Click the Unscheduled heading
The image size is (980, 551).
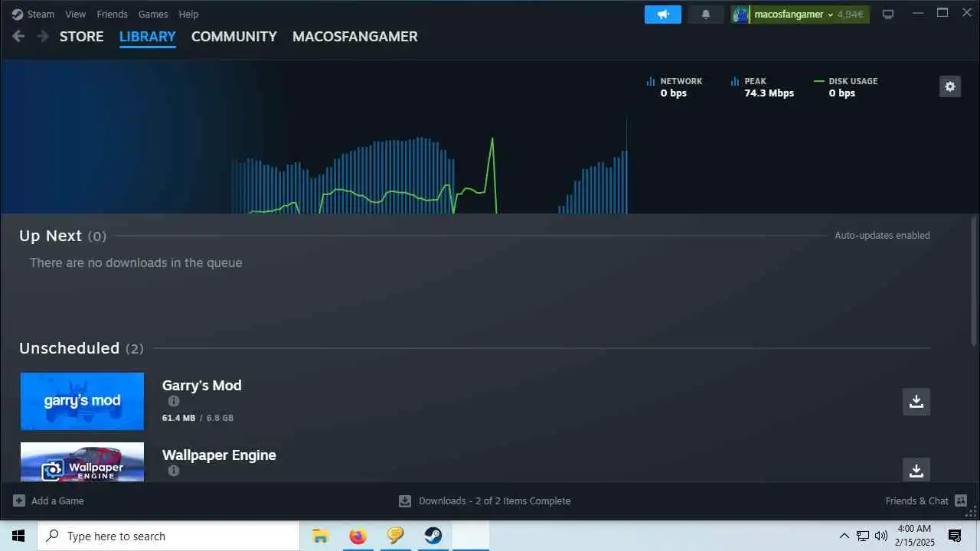(x=69, y=348)
